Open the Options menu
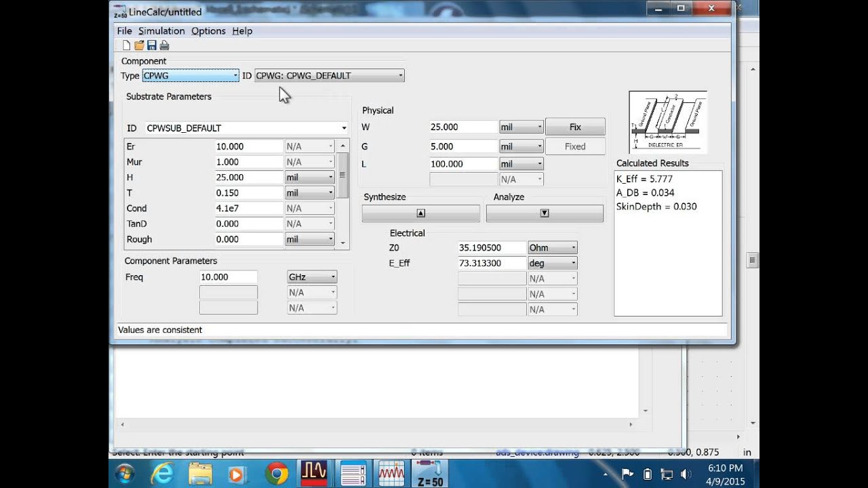 (208, 30)
